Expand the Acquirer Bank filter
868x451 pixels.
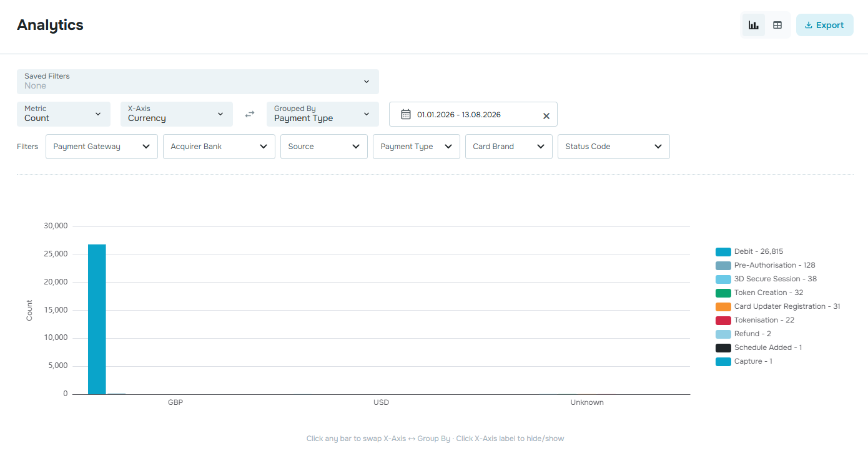pos(219,147)
